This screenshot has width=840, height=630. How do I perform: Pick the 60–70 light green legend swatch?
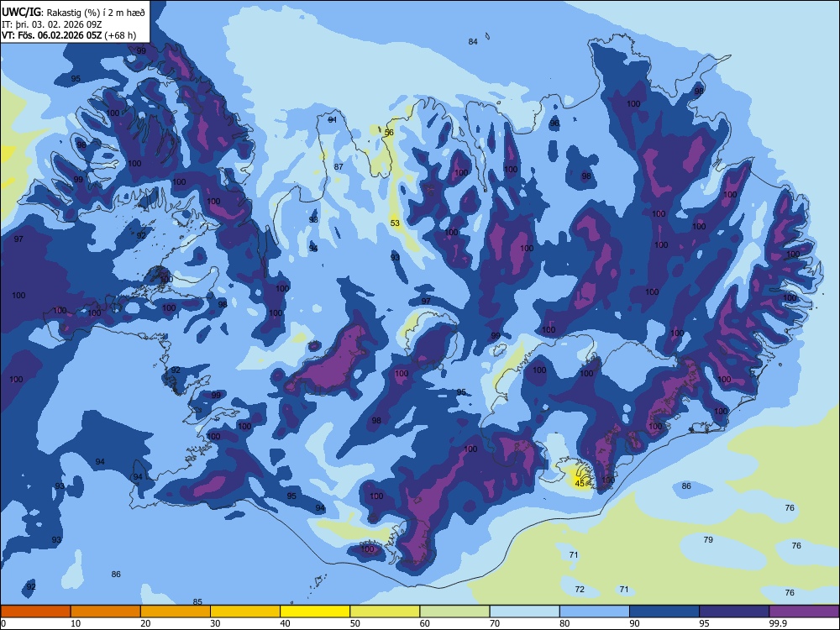click(x=454, y=612)
